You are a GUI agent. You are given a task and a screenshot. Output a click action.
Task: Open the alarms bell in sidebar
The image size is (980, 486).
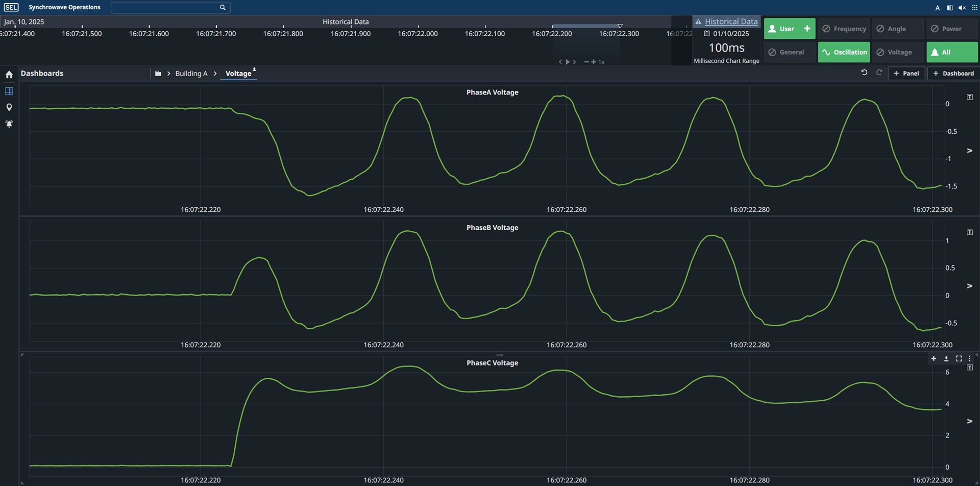(9, 124)
